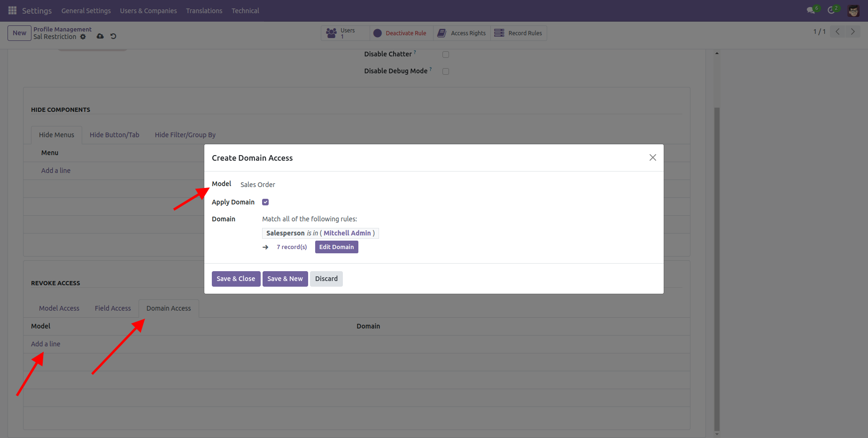Open the 7 record(s) link

click(292, 247)
